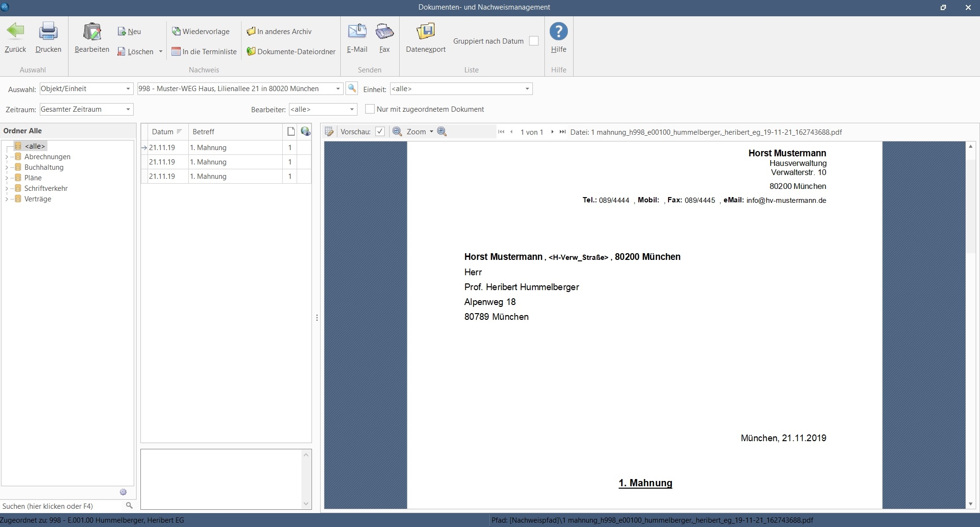Click the Fax send icon

click(x=384, y=32)
